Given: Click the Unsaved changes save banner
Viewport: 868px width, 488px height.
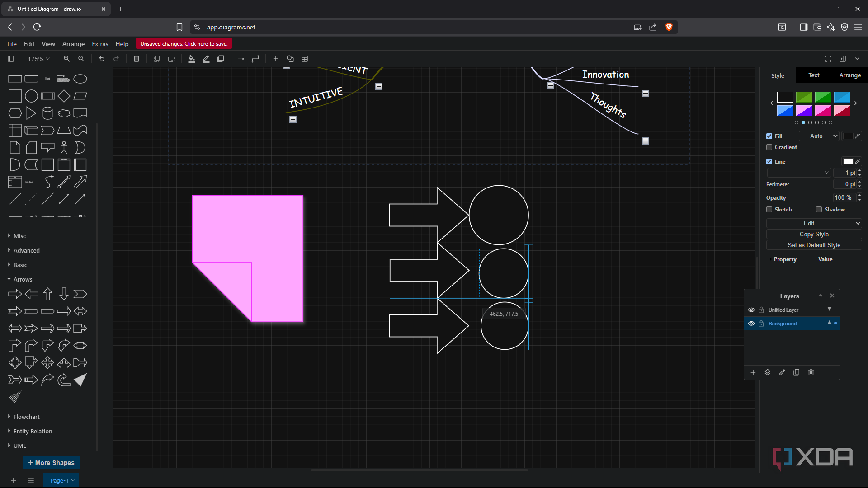Looking at the screenshot, I should 184,44.
